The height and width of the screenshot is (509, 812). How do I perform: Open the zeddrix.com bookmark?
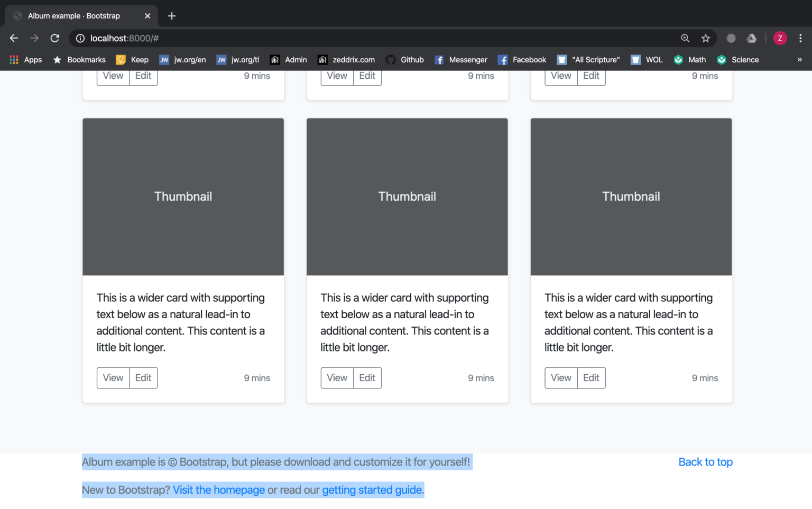346,60
